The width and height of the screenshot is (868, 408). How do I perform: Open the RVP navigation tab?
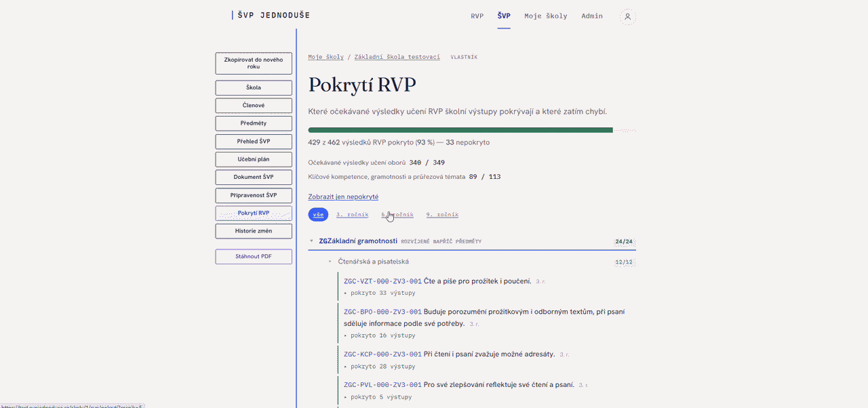477,16
